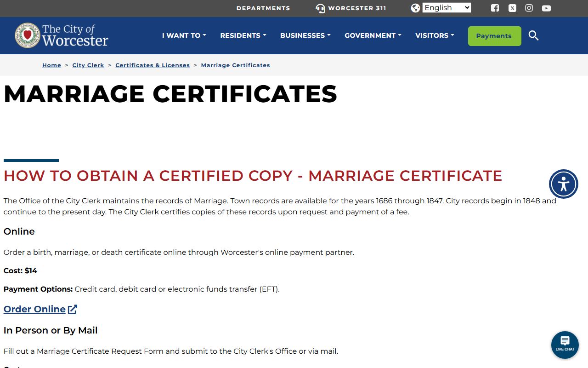Open the Departments link in top bar

click(x=263, y=8)
